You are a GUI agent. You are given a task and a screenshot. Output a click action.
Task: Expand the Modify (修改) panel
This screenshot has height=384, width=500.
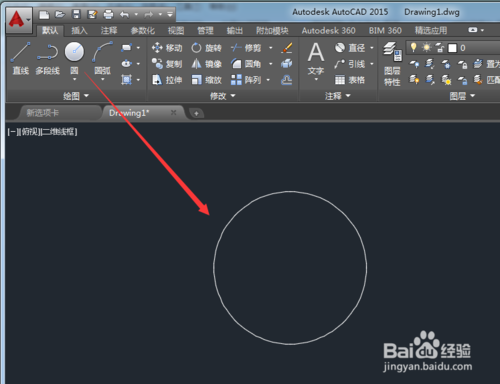[x=223, y=96]
